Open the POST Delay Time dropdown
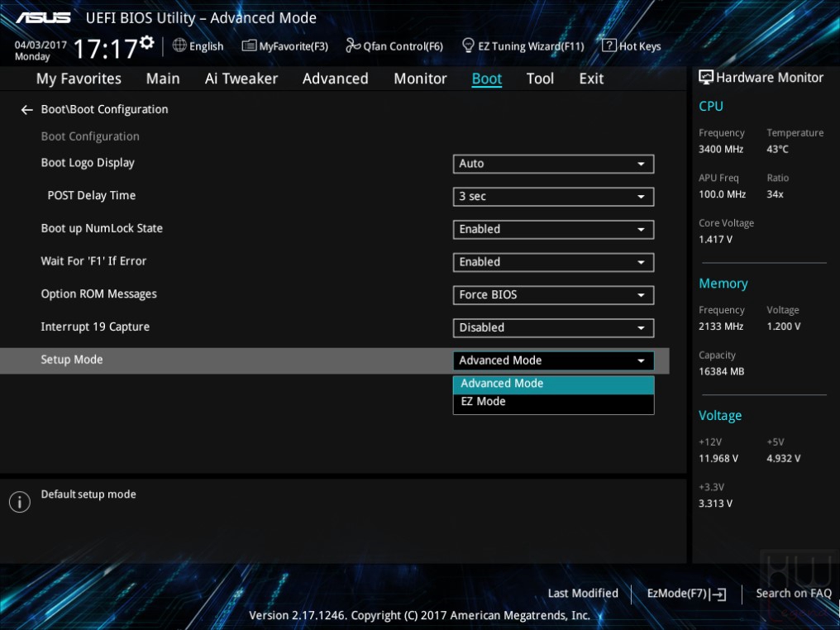The width and height of the screenshot is (840, 630). (553, 197)
